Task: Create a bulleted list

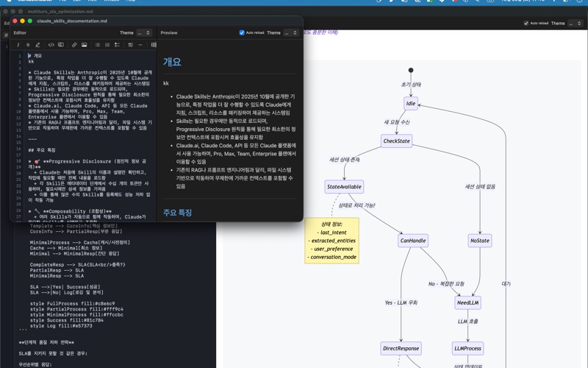Action: click(98, 45)
